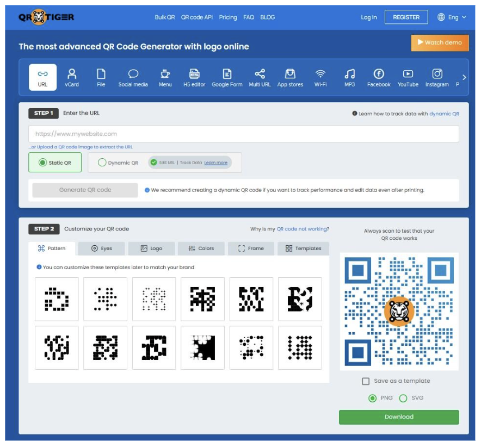
Task: Pick the YouTube QR type
Action: [408, 78]
